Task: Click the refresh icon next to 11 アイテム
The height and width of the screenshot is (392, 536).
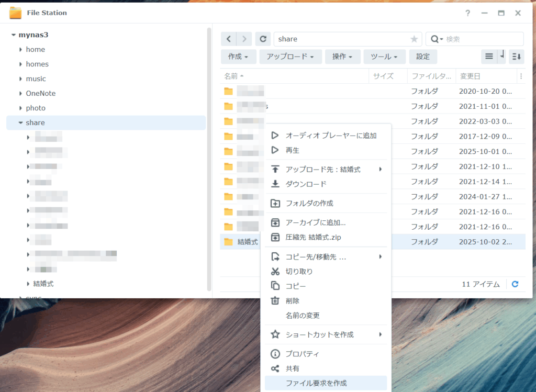Action: 515,284
